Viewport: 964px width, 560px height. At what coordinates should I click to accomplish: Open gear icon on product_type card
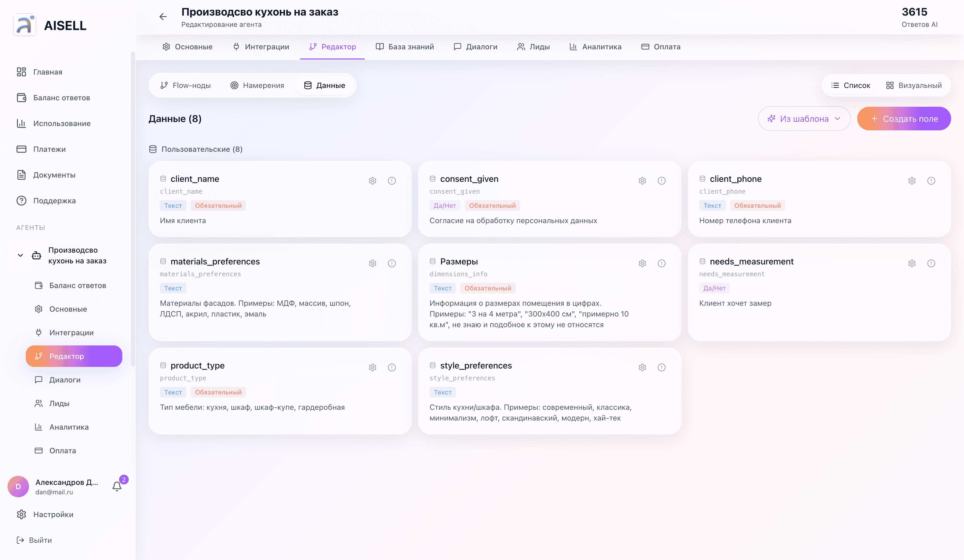[373, 367]
